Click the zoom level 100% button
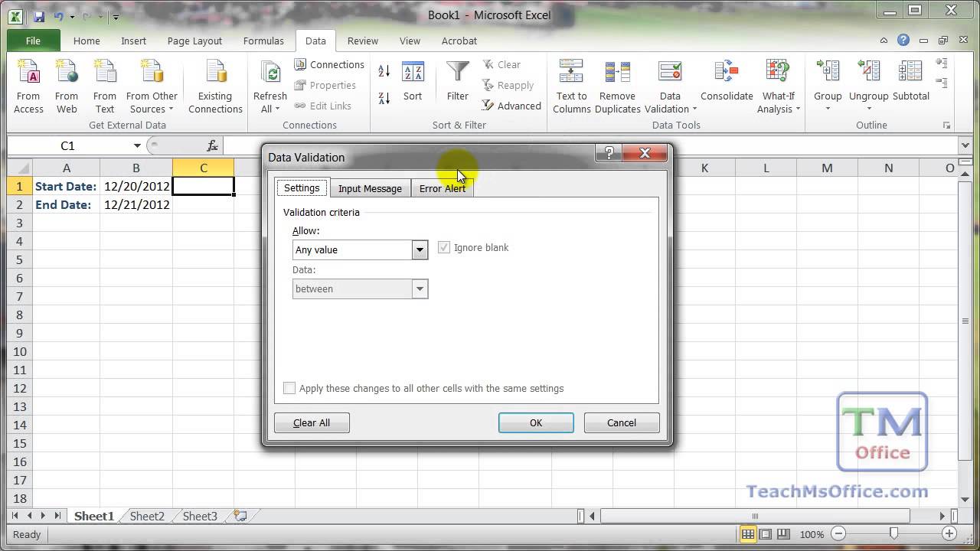This screenshot has width=980, height=551. (x=812, y=534)
